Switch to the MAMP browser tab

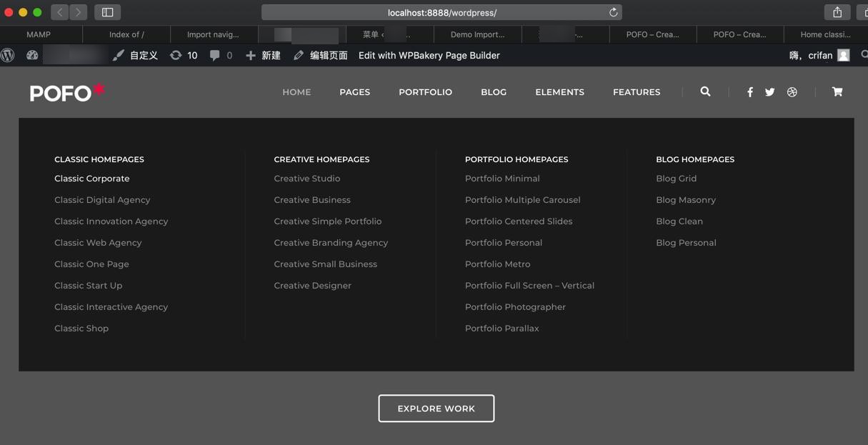click(39, 34)
